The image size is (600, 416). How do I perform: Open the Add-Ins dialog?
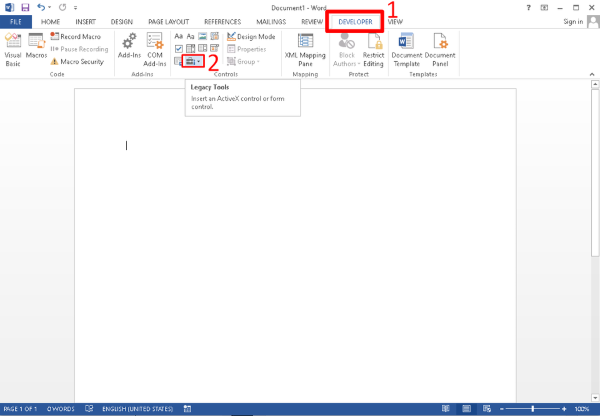tap(129, 49)
